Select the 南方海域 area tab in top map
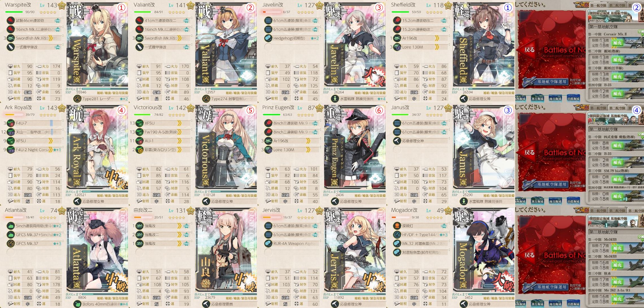The width and height of the screenshot is (644, 308). tap(555, 98)
